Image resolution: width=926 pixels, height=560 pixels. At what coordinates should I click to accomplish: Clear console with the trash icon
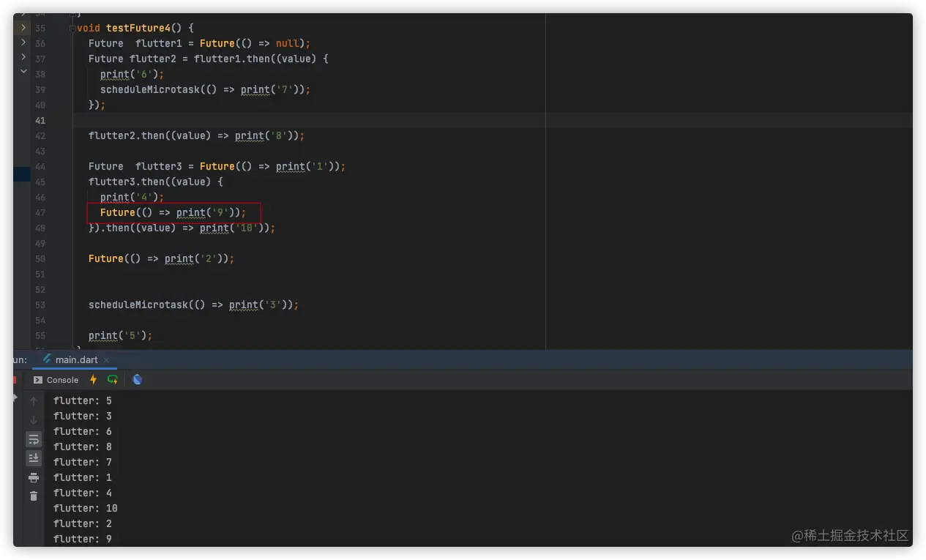point(34,496)
